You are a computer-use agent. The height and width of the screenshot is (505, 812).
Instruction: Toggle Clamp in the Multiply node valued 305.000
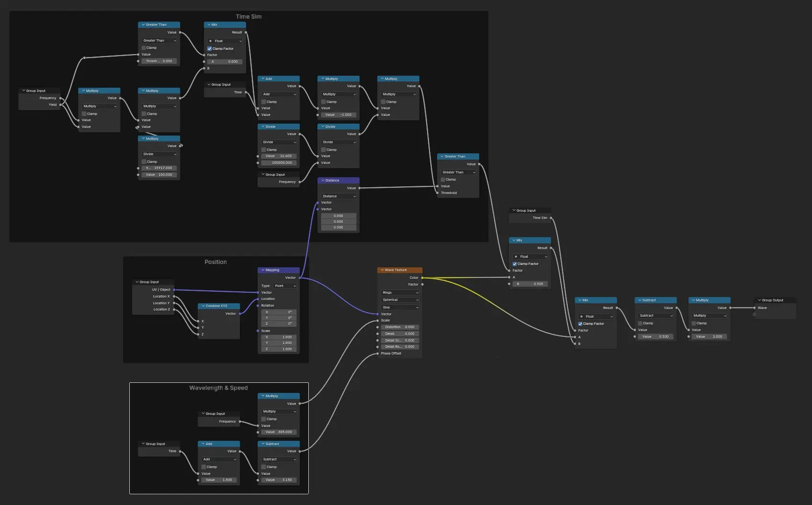click(264, 419)
